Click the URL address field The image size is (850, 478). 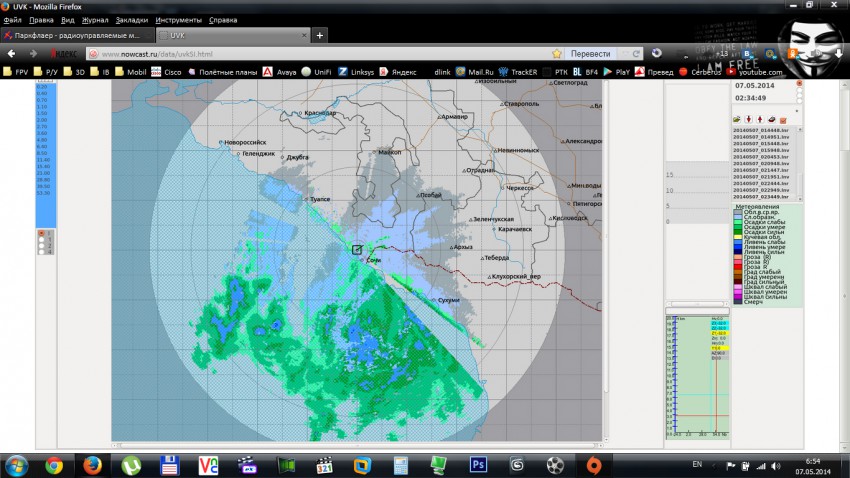pos(320,53)
